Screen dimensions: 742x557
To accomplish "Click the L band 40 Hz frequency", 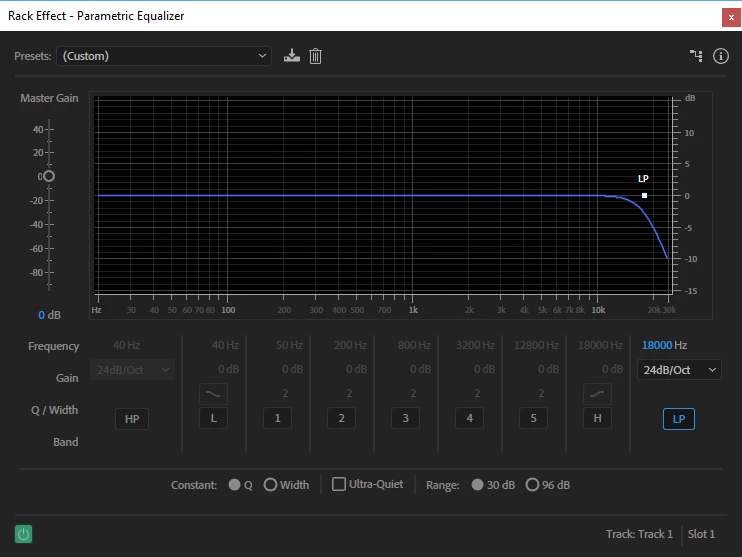I will tap(225, 345).
